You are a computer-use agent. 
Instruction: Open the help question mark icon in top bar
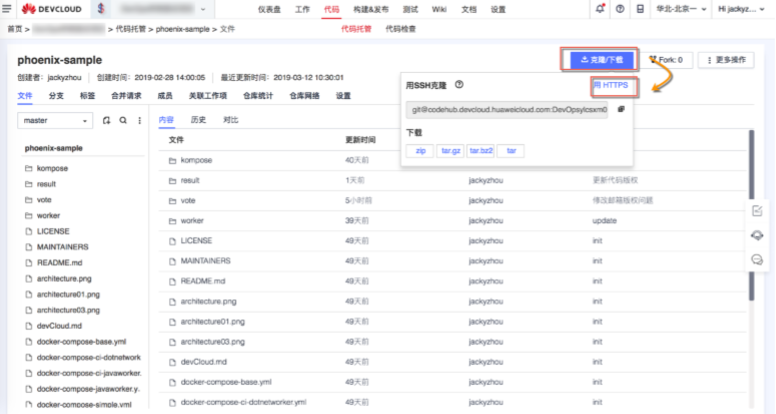[620, 9]
